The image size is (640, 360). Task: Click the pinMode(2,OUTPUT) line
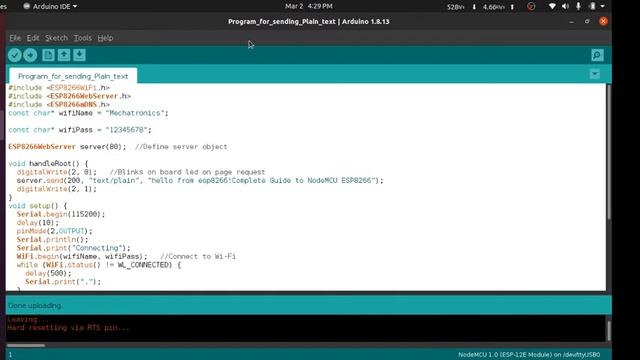tap(55, 231)
